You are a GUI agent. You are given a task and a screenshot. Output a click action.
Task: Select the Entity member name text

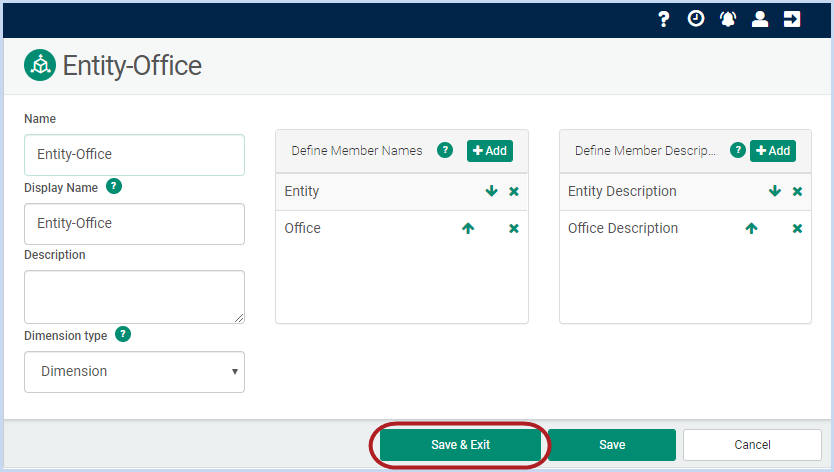[x=302, y=192]
